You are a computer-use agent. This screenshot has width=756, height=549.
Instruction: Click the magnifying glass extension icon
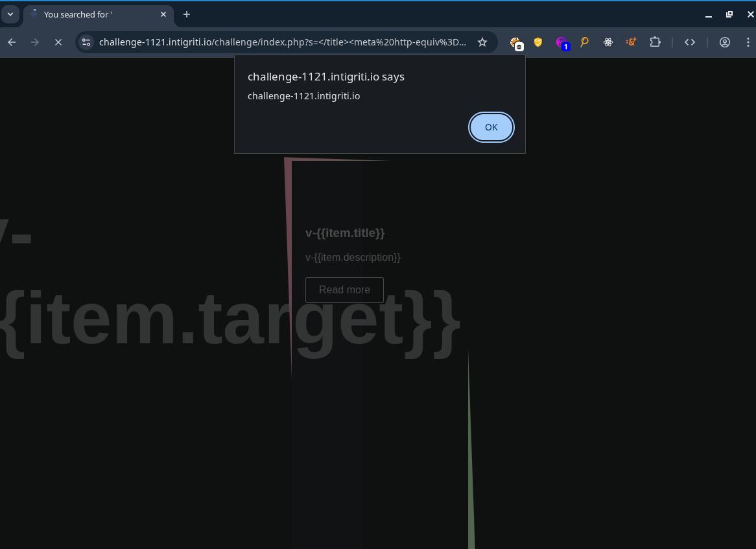[585, 42]
